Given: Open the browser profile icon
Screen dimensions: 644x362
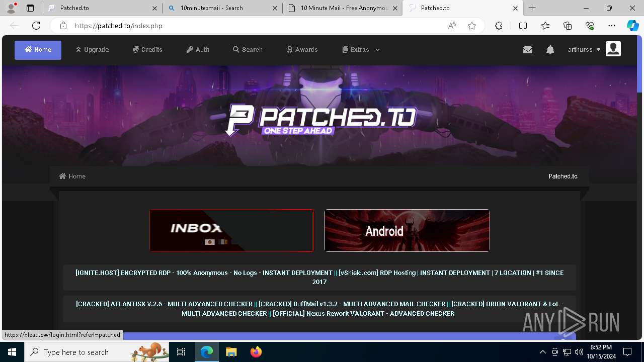Looking at the screenshot, I should [x=11, y=8].
